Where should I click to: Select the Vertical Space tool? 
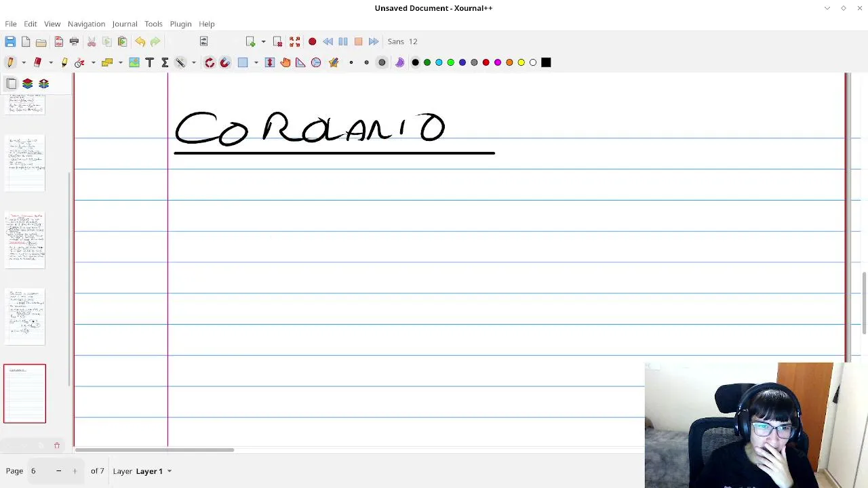coord(270,62)
